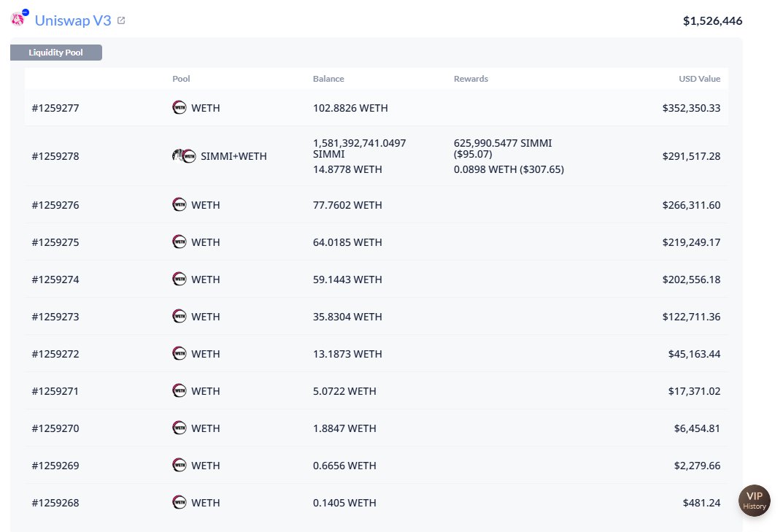Click the $122,711.36 USD value
Screen dimensions: 783x532
[691, 317]
